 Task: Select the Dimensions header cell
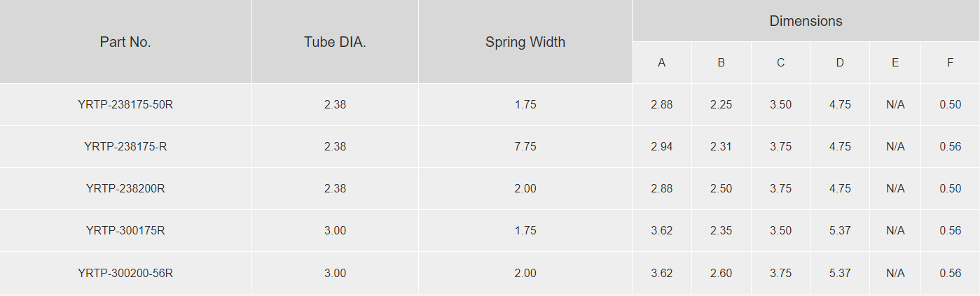pos(806,21)
